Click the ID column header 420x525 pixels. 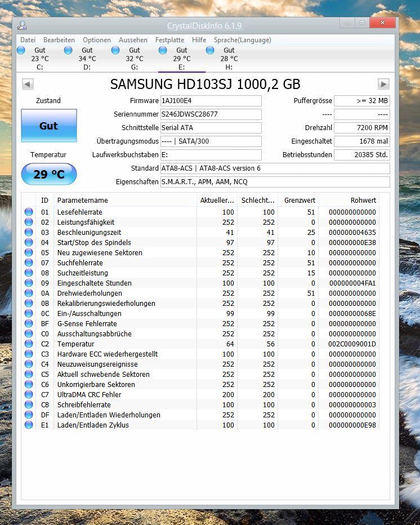(x=44, y=200)
